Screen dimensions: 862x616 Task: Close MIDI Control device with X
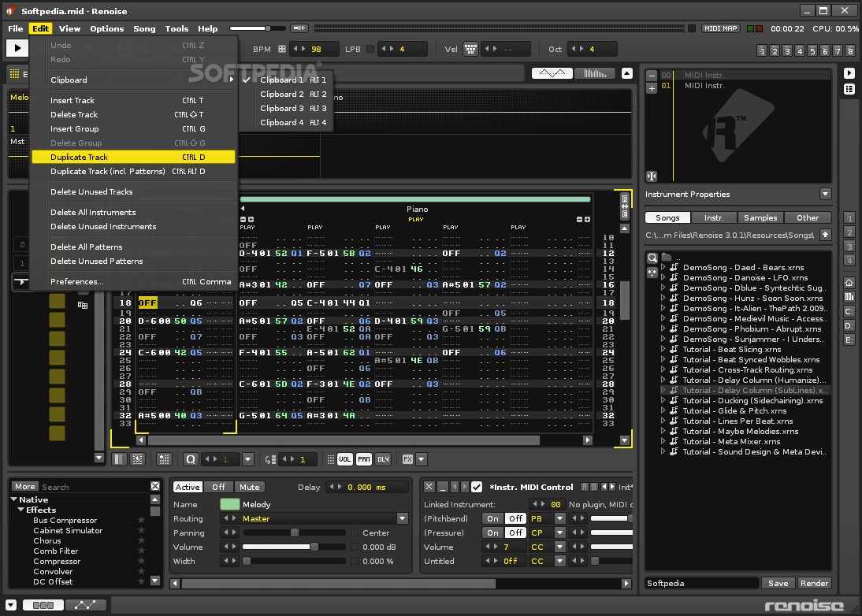(x=429, y=487)
